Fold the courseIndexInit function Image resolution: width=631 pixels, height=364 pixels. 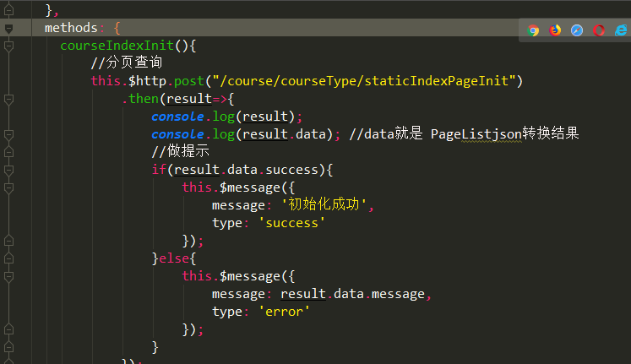tap(8, 46)
